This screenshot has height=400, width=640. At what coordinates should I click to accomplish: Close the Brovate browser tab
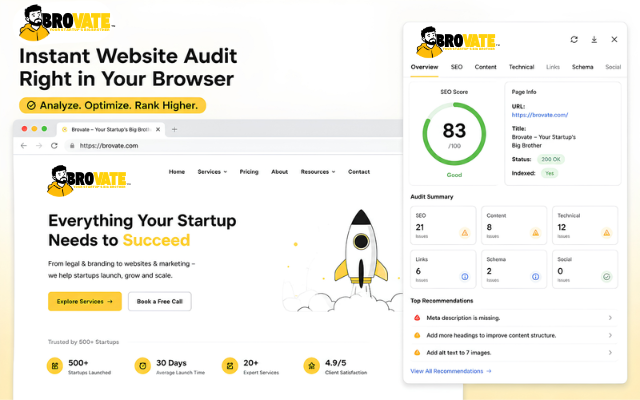(x=158, y=129)
